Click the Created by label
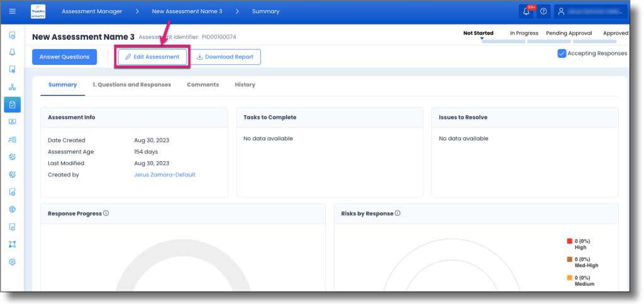Screen dimensions: 644x306 coord(64,175)
